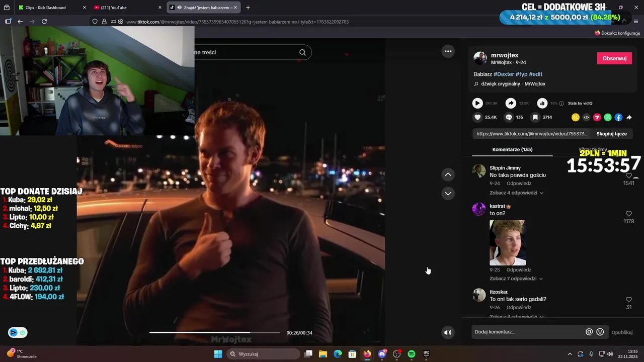Click the info icon next to 16%

[x=561, y=103]
